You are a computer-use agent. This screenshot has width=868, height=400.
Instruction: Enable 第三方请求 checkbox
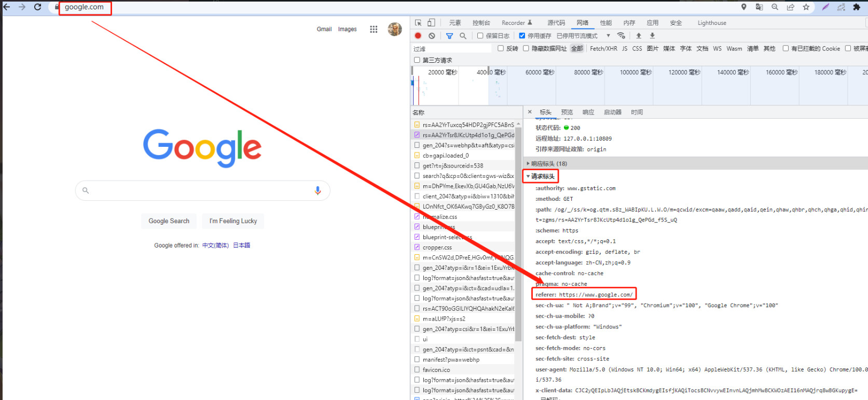[x=417, y=60]
